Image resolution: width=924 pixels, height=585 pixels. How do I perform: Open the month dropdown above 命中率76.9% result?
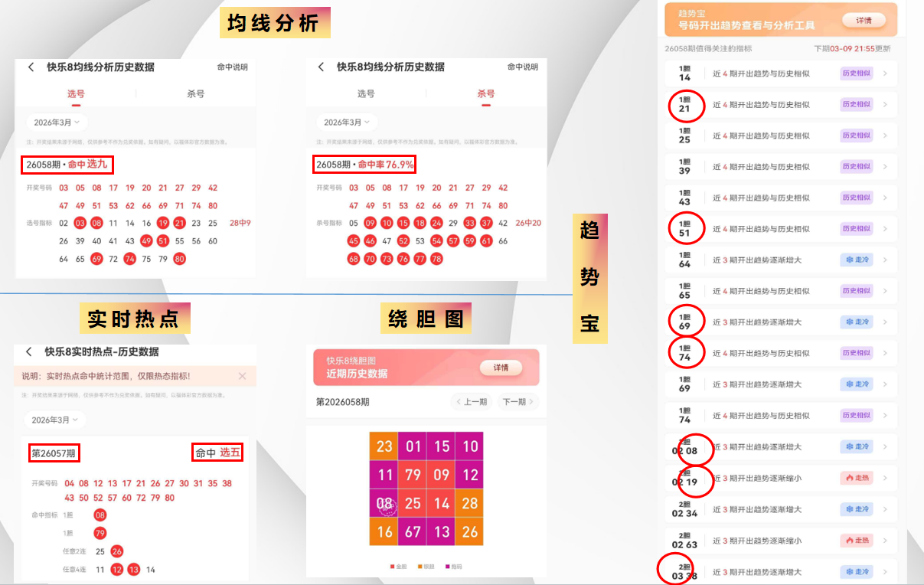(x=347, y=122)
